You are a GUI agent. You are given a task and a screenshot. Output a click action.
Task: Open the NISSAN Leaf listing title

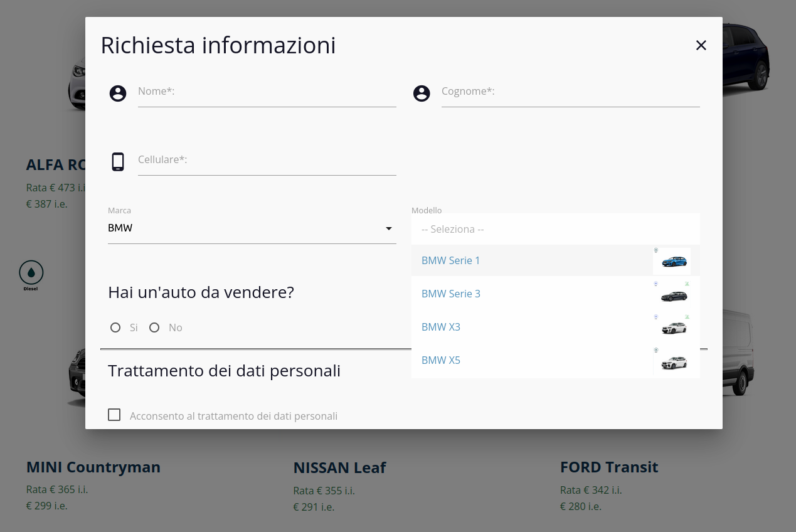(339, 468)
